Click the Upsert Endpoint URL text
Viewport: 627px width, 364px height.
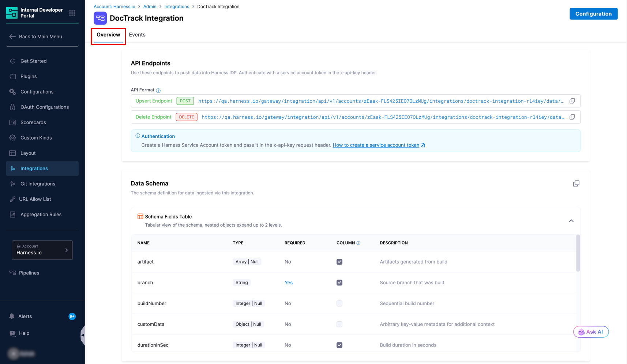tap(381, 101)
